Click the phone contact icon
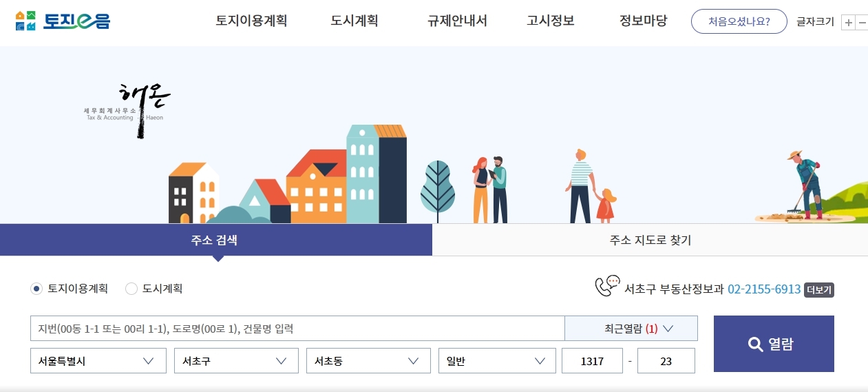Viewport: 868px width, 392px height. pos(607,286)
